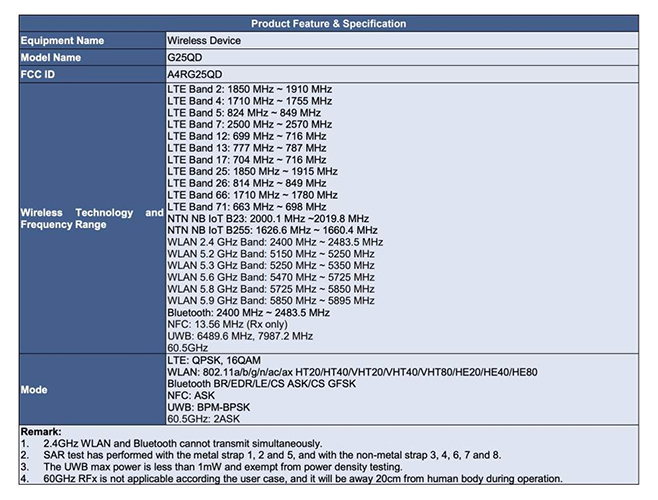Click the Wireless Device value
The width and height of the screenshot is (658, 500).
coord(204,41)
